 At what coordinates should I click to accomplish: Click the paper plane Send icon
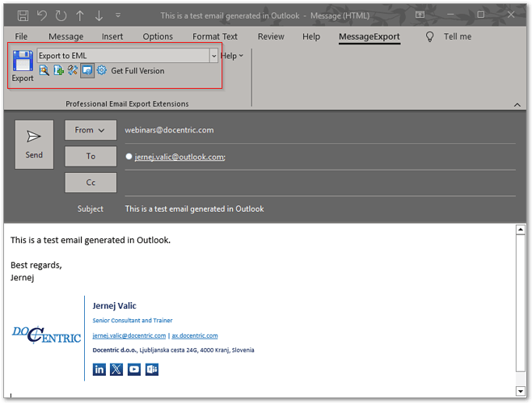tap(34, 136)
